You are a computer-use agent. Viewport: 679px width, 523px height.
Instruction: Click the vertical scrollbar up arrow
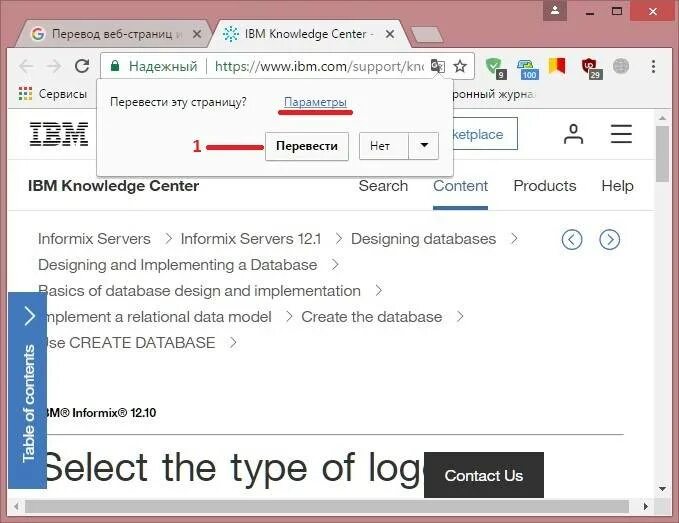662,118
